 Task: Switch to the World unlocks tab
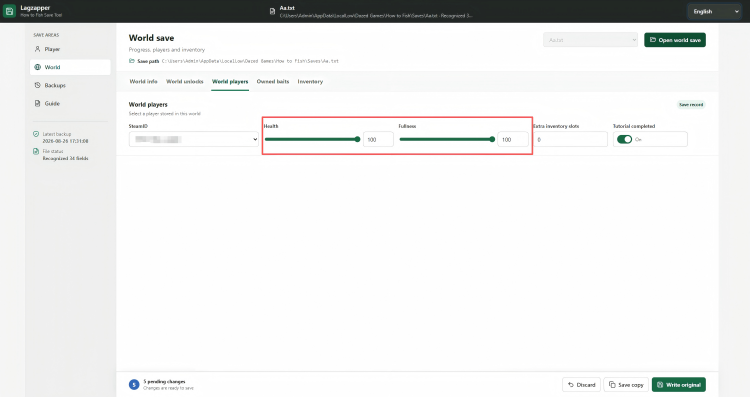tap(185, 81)
